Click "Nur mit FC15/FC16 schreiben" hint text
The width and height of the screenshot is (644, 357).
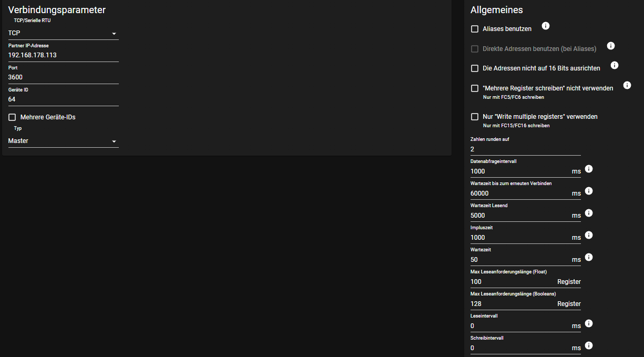pyautogui.click(x=516, y=126)
